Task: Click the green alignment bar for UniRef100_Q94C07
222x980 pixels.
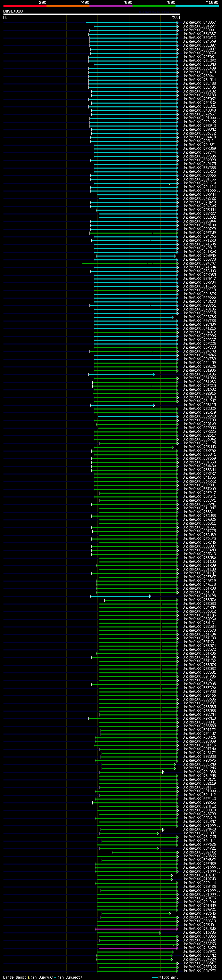Action: (130, 263)
